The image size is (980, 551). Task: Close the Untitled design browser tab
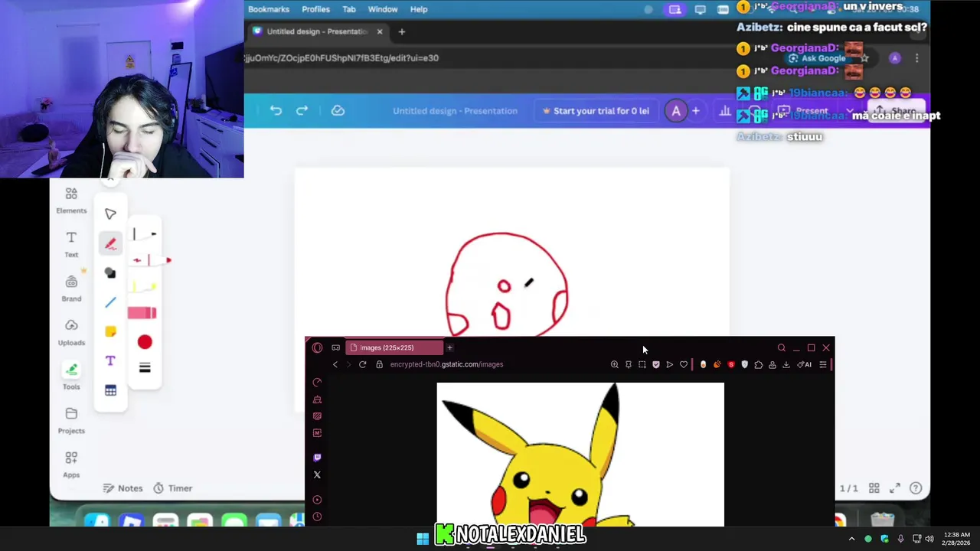(380, 31)
